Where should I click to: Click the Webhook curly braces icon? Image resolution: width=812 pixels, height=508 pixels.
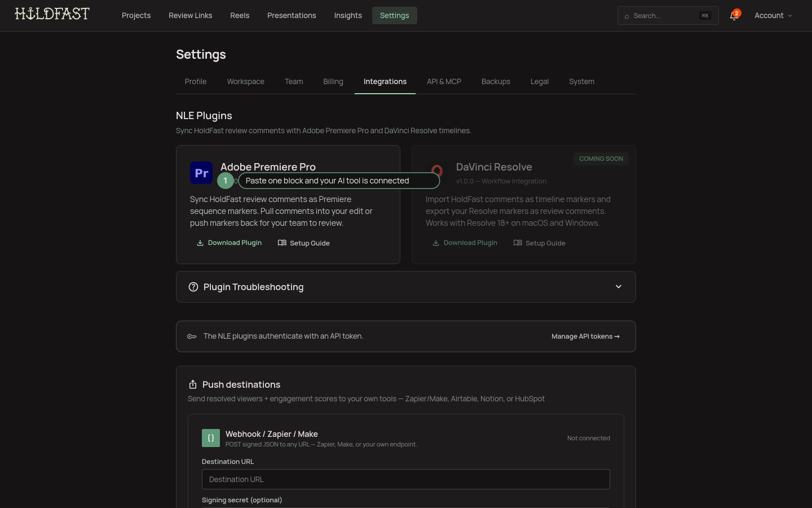[x=211, y=438]
